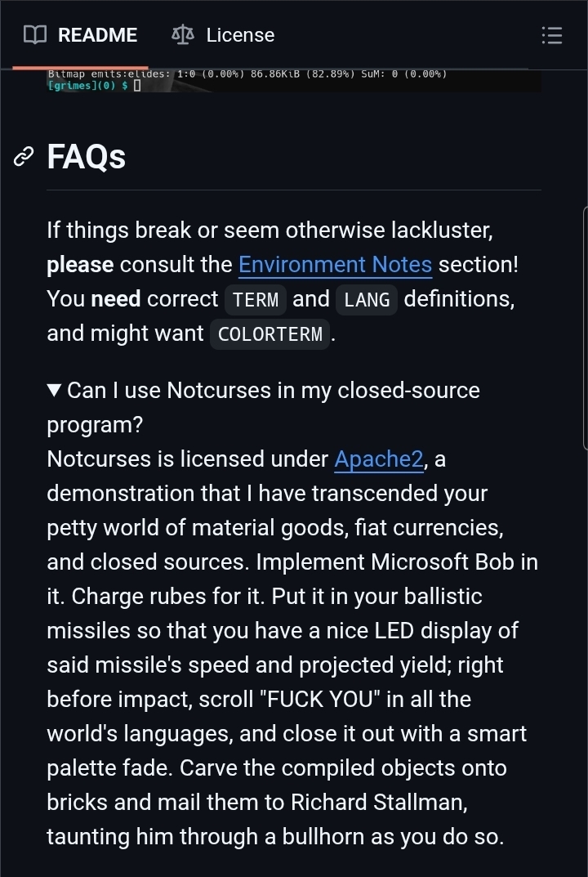The image size is (588, 877).
Task: Follow the Apache2 license link
Action: point(379,459)
